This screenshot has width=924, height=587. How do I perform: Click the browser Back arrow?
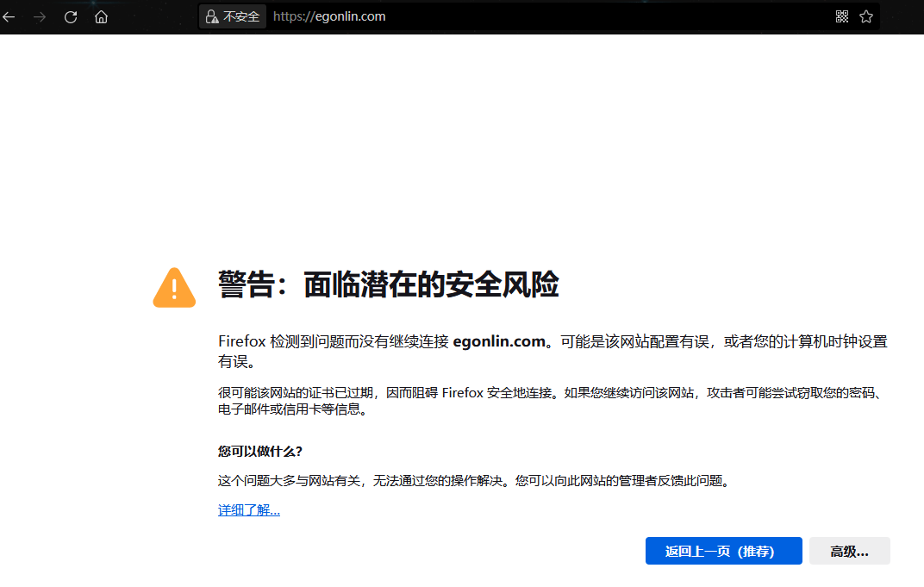pos(9,16)
